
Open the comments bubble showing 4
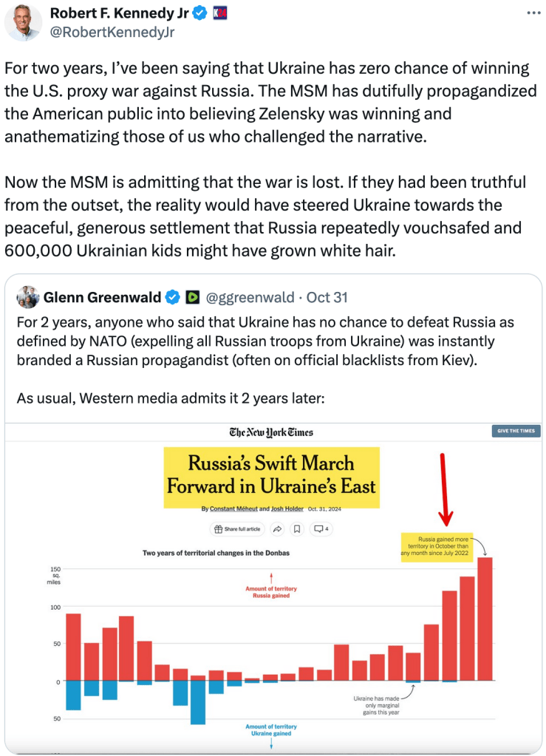pyautogui.click(x=321, y=529)
